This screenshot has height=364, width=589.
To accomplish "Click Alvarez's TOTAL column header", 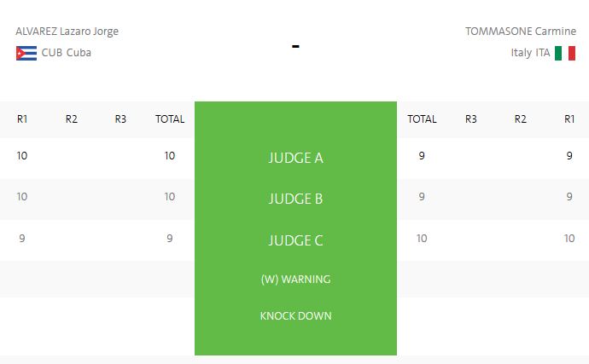I will [x=170, y=119].
